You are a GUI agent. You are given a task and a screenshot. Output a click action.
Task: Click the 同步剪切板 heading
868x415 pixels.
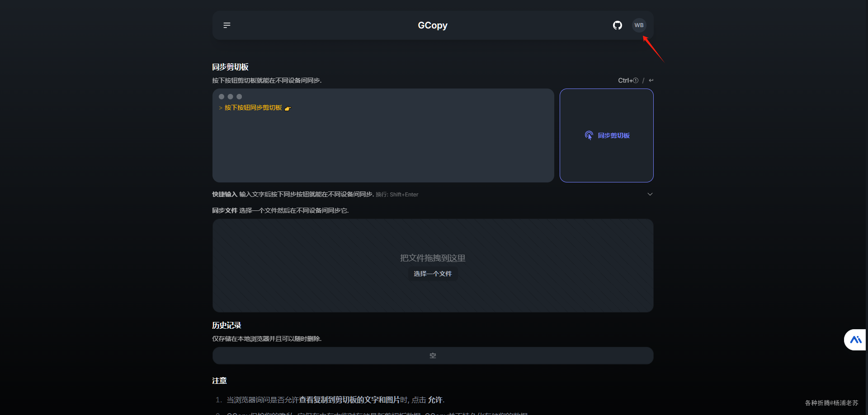pos(230,67)
